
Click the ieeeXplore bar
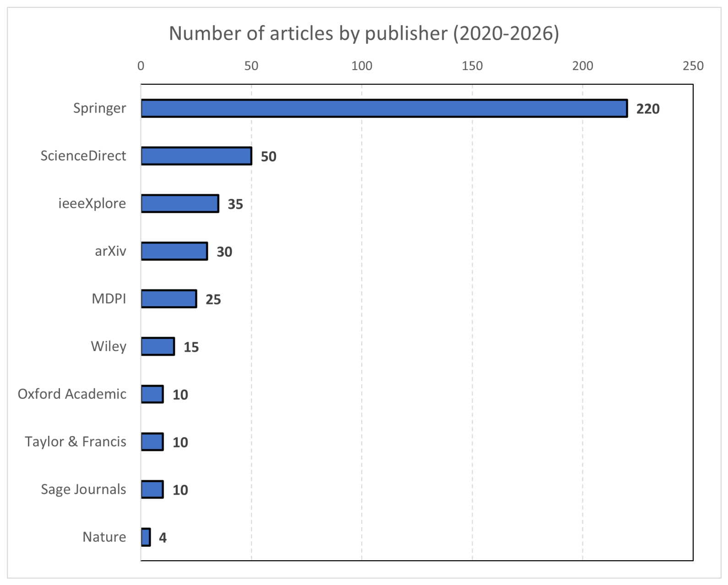pos(180,204)
